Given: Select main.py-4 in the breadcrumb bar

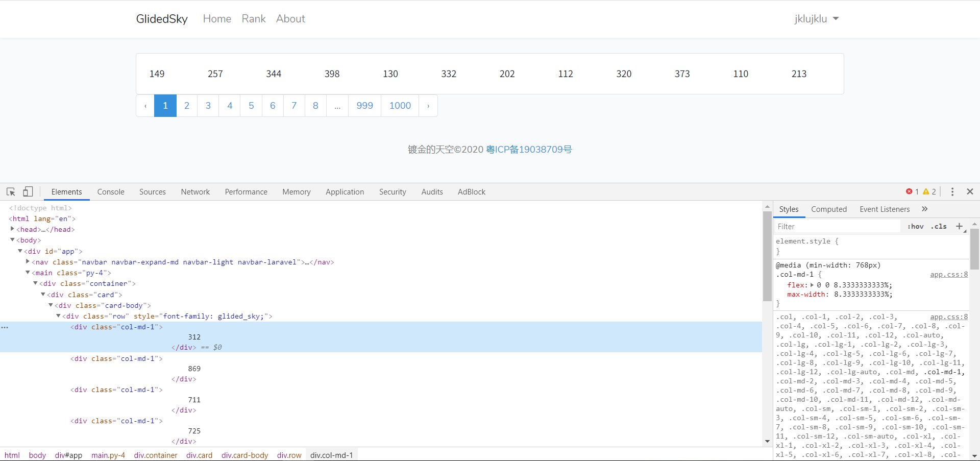Looking at the screenshot, I should 108,455.
